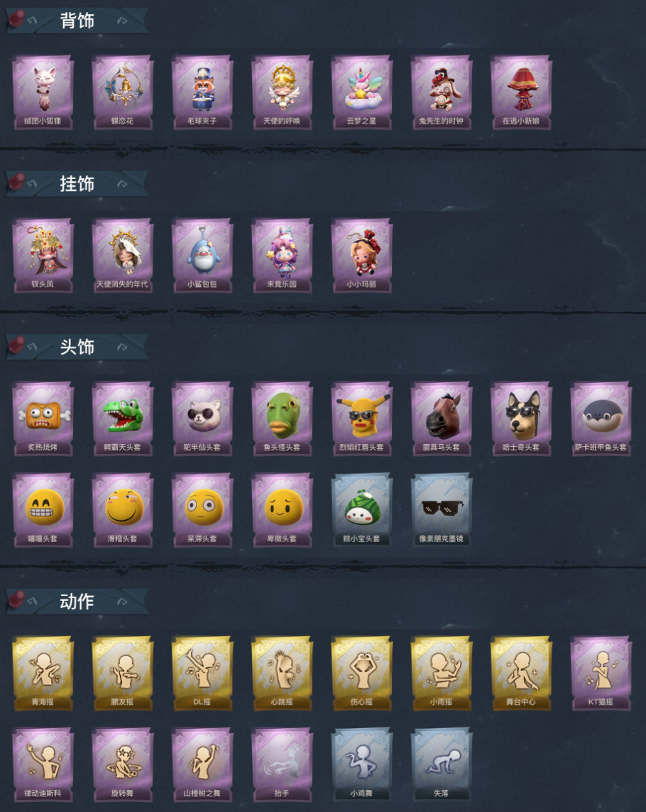Open the 头饰 category header
The height and width of the screenshot is (812, 646).
(77, 347)
